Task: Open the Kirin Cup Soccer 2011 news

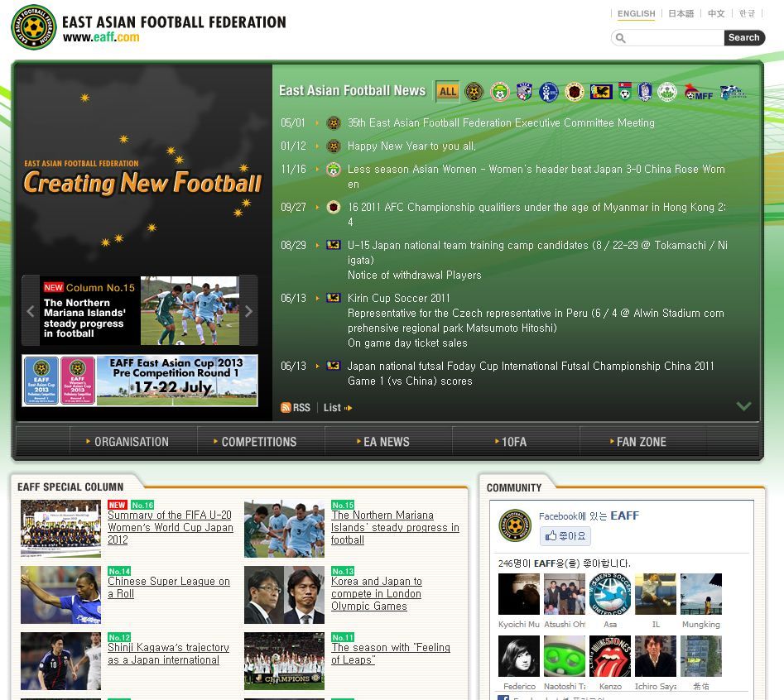Action: 536,321
